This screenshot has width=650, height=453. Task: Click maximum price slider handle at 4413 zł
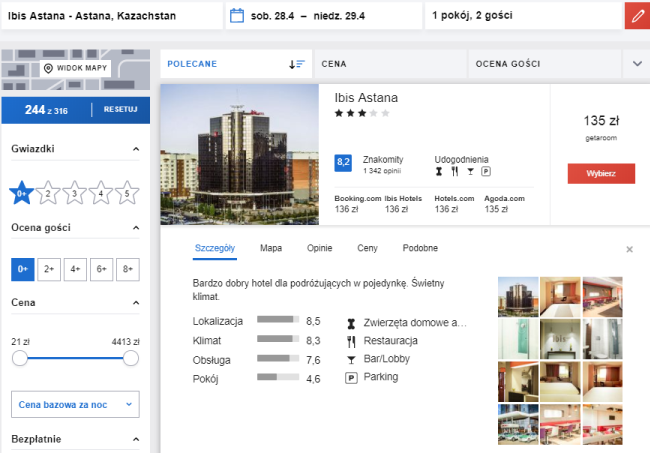(x=131, y=359)
